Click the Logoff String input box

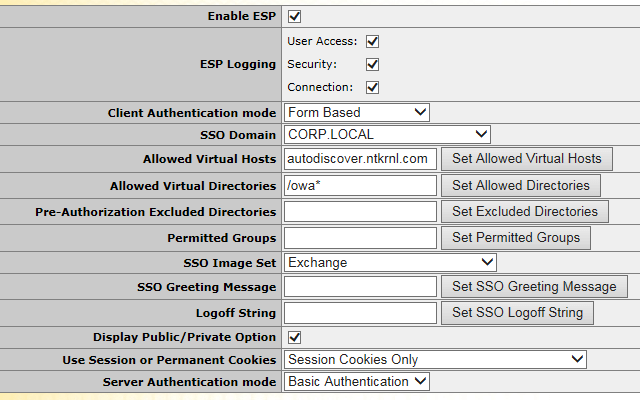[x=361, y=313]
